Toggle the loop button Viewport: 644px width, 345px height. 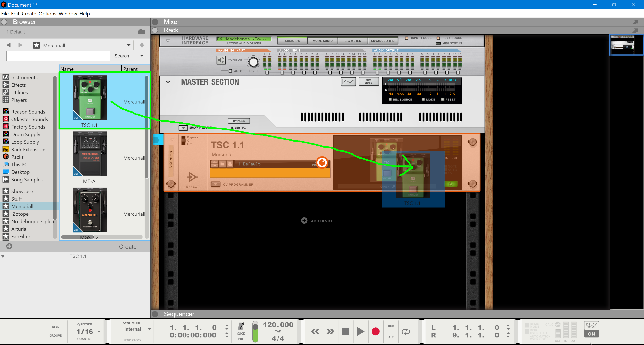tap(406, 332)
